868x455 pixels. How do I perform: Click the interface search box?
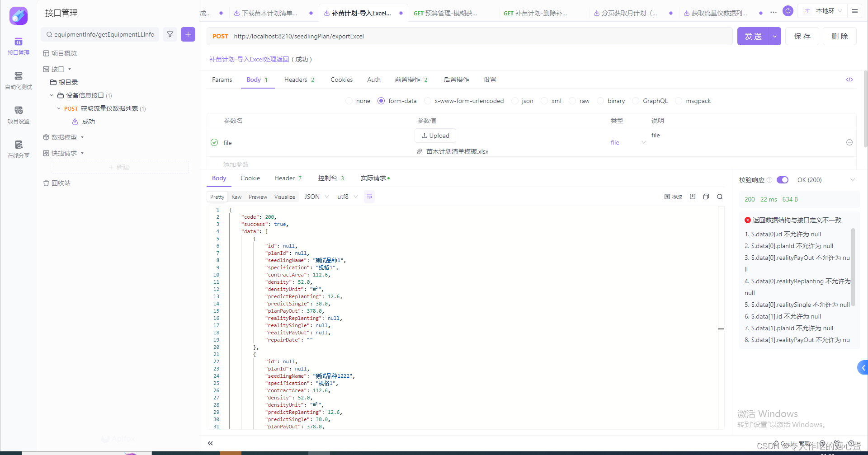(100, 34)
